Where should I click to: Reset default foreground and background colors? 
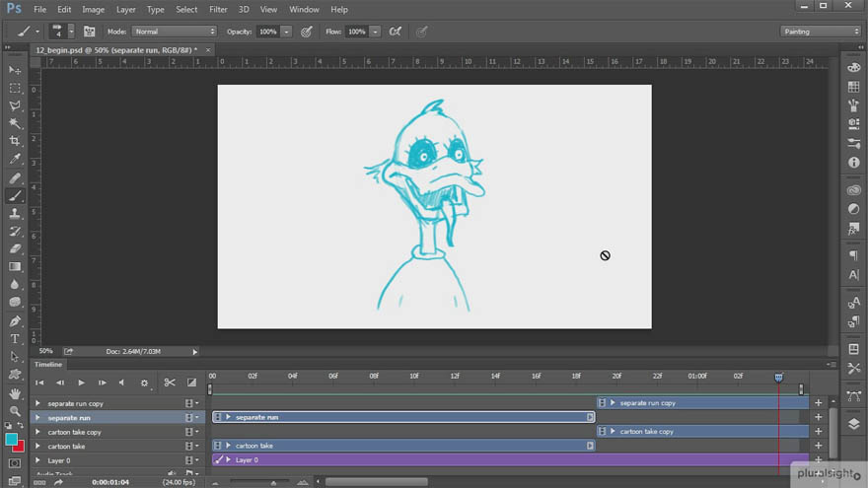tap(8, 425)
